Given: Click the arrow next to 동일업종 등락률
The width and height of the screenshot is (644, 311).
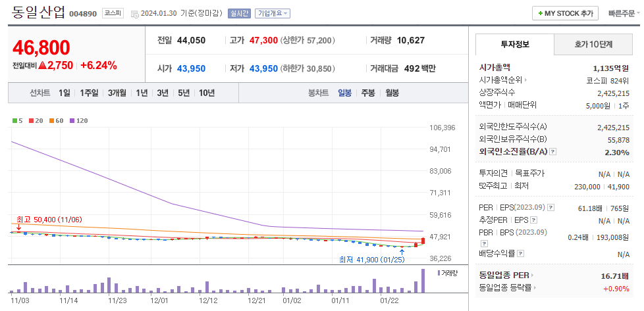Looking at the screenshot, I should pos(534,288).
